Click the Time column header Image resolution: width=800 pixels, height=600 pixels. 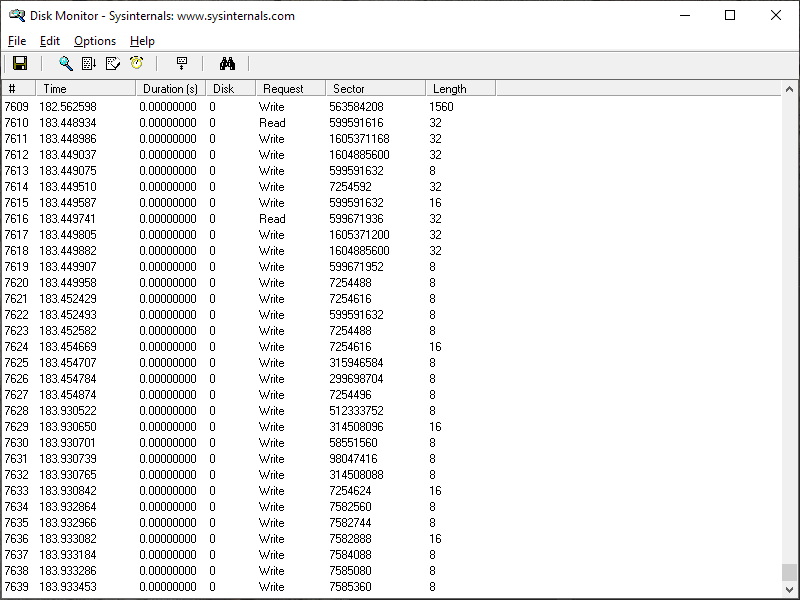tap(85, 89)
